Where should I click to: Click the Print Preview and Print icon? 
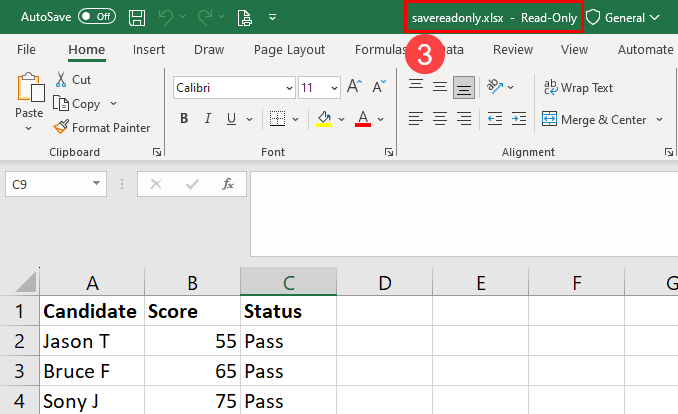(x=245, y=18)
